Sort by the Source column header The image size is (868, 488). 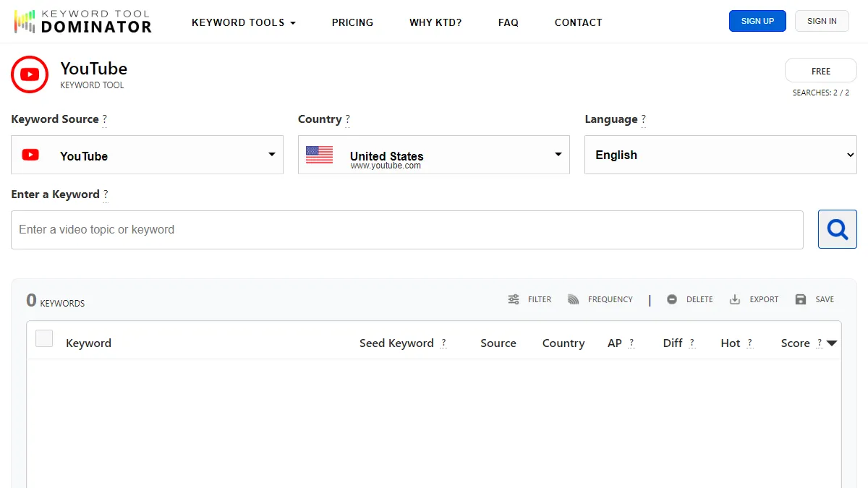498,343
